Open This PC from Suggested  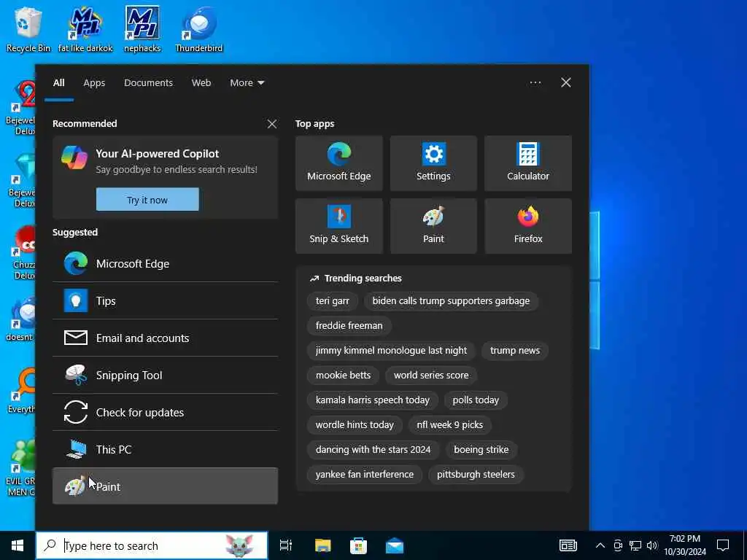click(x=165, y=449)
